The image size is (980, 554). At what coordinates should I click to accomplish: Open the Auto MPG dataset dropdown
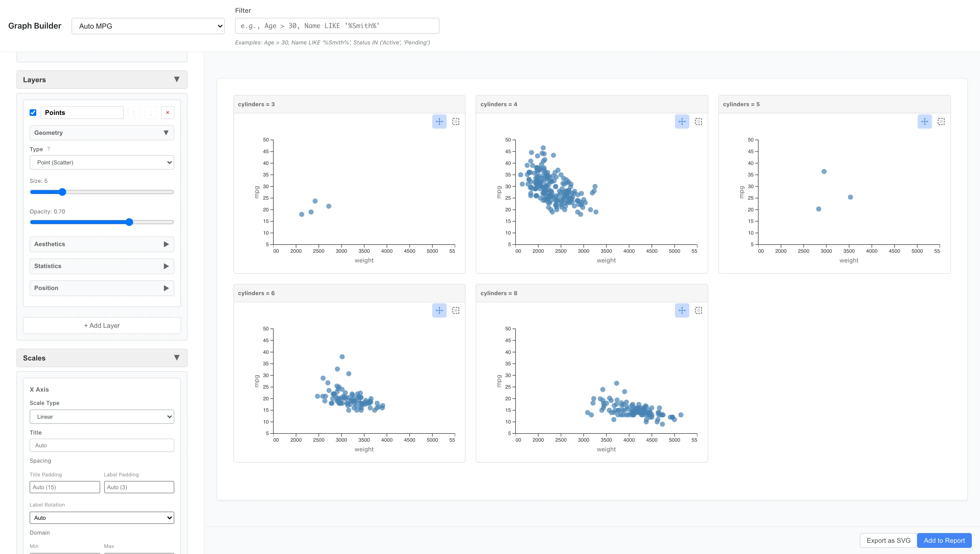click(148, 26)
